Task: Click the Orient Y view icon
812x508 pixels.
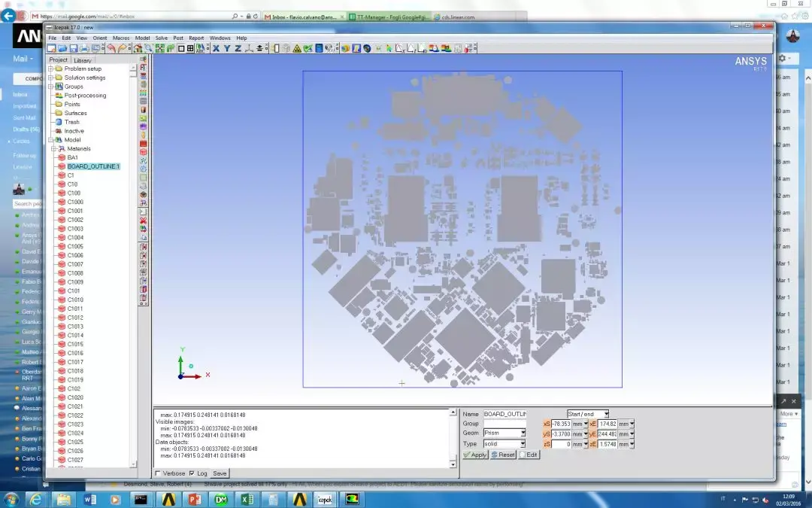Action: 227,48
